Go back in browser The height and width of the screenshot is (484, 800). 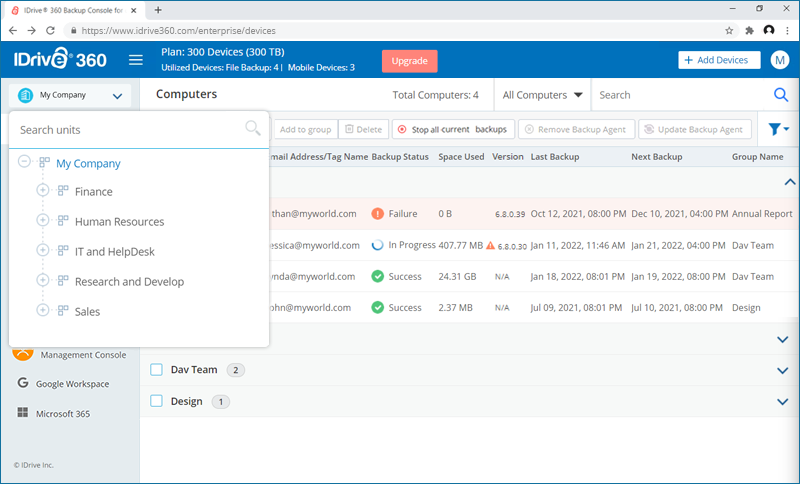pyautogui.click(x=13, y=31)
